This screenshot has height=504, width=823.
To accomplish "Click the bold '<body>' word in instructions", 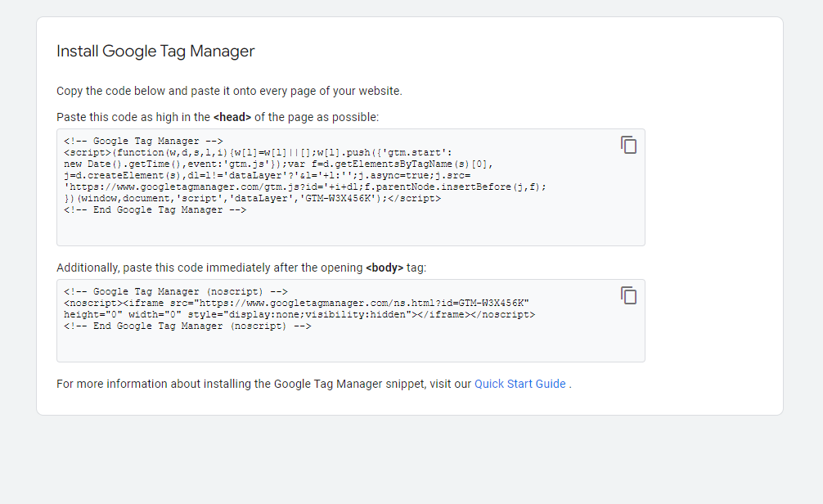I will coord(385,268).
